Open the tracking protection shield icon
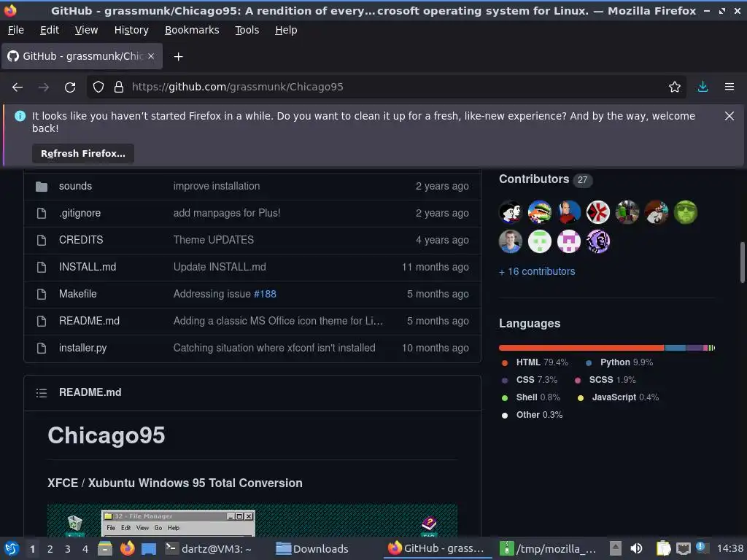Viewport: 747px width, 560px height. coord(98,87)
